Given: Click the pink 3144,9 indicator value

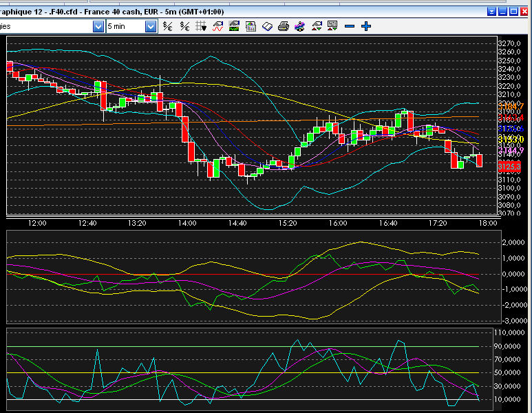Looking at the screenshot, I should [x=511, y=150].
